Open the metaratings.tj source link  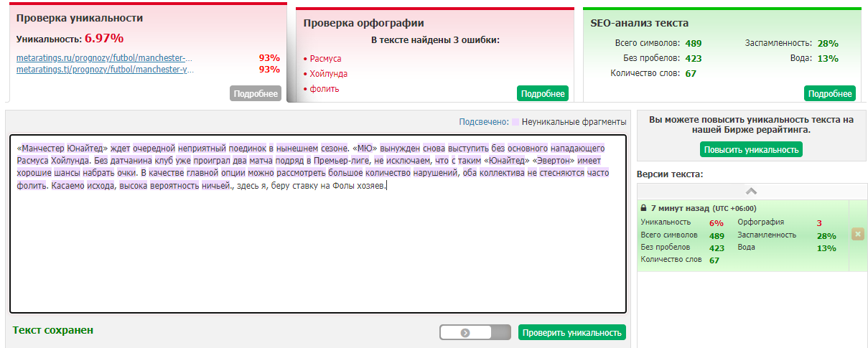coord(105,70)
